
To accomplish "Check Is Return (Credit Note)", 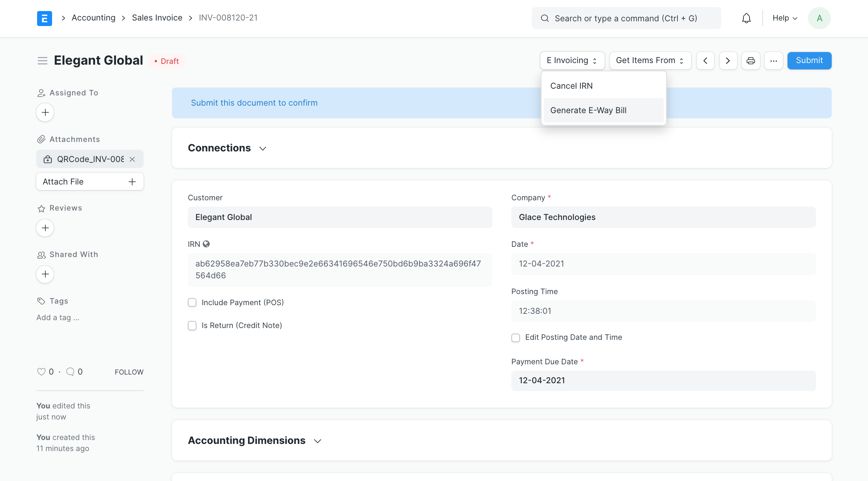I will pyautogui.click(x=192, y=326).
